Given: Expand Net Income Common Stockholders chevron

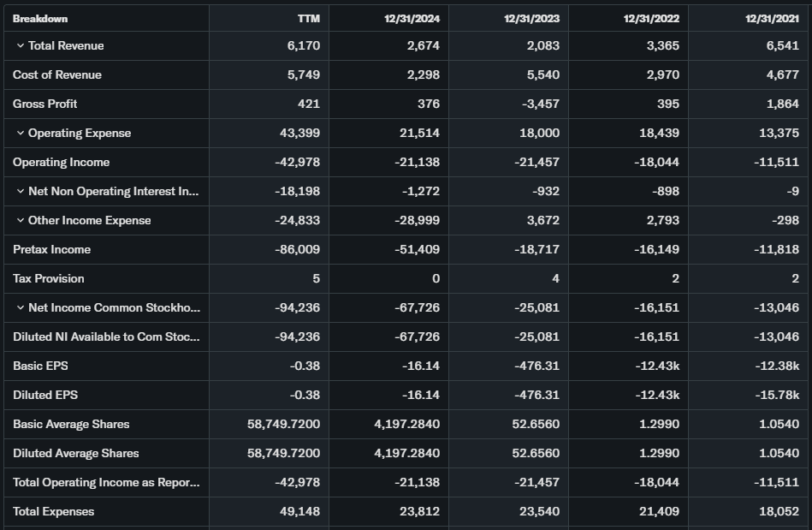Looking at the screenshot, I should (21, 307).
